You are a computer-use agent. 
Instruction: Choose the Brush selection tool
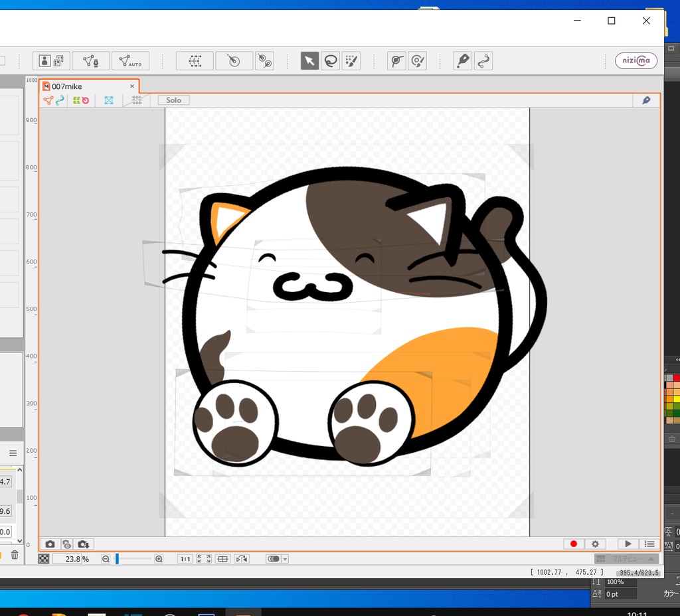(351, 60)
